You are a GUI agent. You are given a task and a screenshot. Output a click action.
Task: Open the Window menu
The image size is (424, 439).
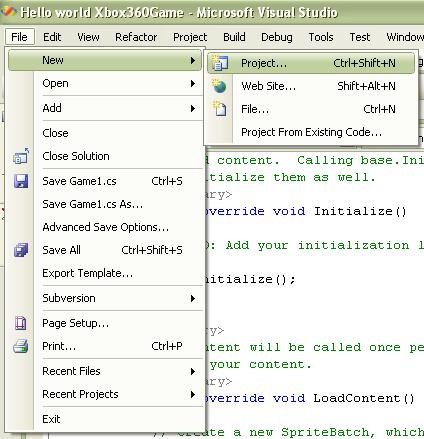pos(405,37)
